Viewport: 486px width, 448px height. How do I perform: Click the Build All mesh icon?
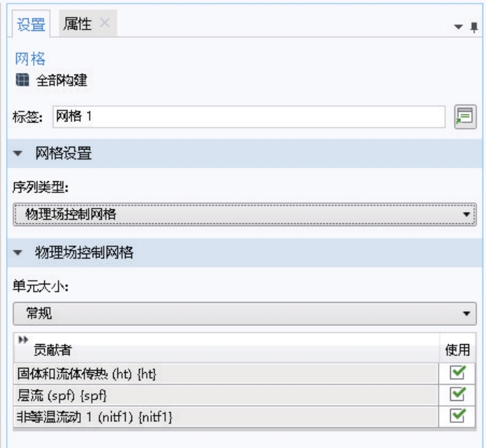point(20,79)
